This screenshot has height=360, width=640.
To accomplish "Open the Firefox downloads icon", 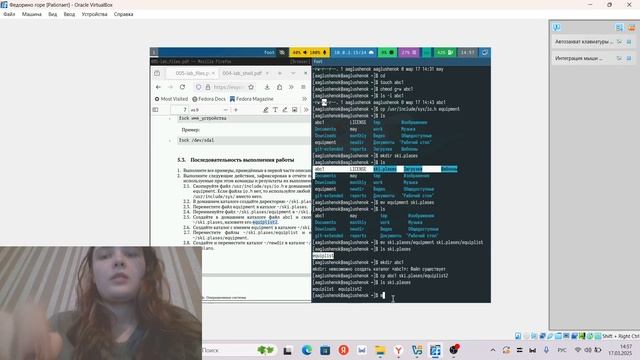I will point(267,87).
